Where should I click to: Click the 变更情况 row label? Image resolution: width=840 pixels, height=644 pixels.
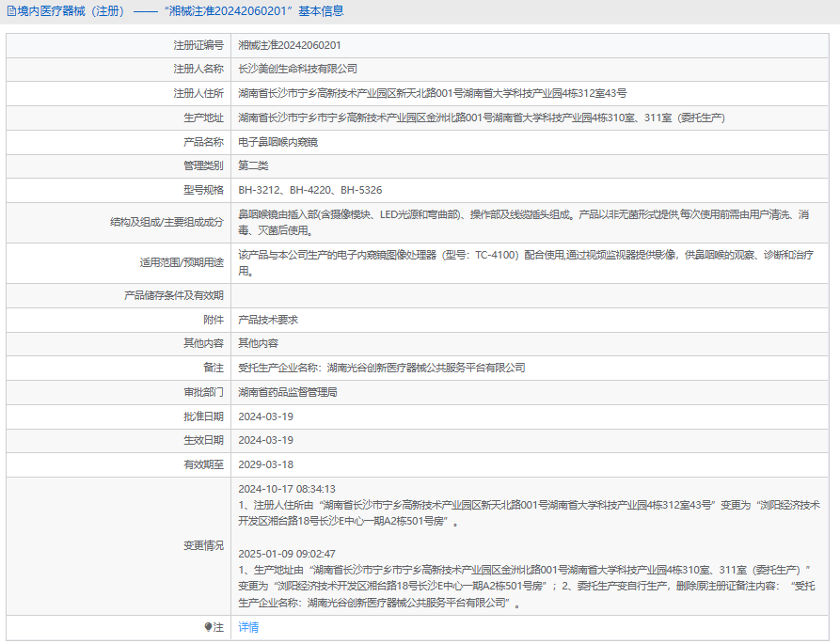[203, 545]
